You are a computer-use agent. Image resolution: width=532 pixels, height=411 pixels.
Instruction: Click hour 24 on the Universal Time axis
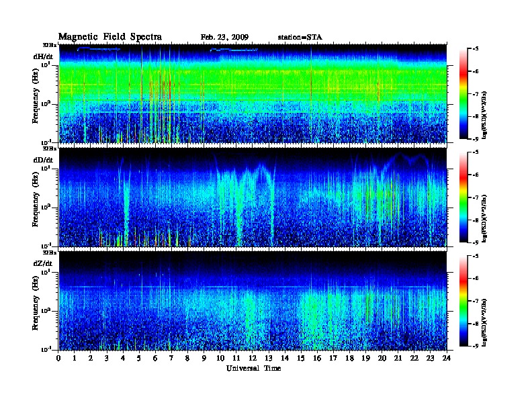pyautogui.click(x=447, y=358)
